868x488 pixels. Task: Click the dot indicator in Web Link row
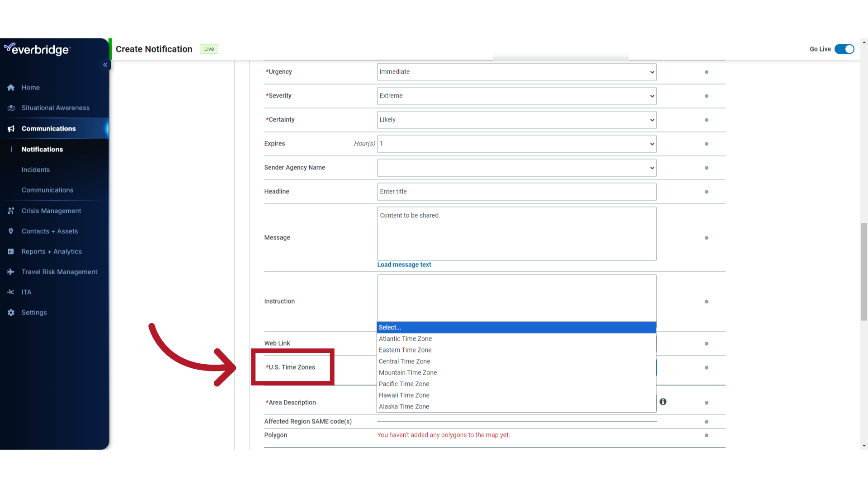tap(706, 344)
